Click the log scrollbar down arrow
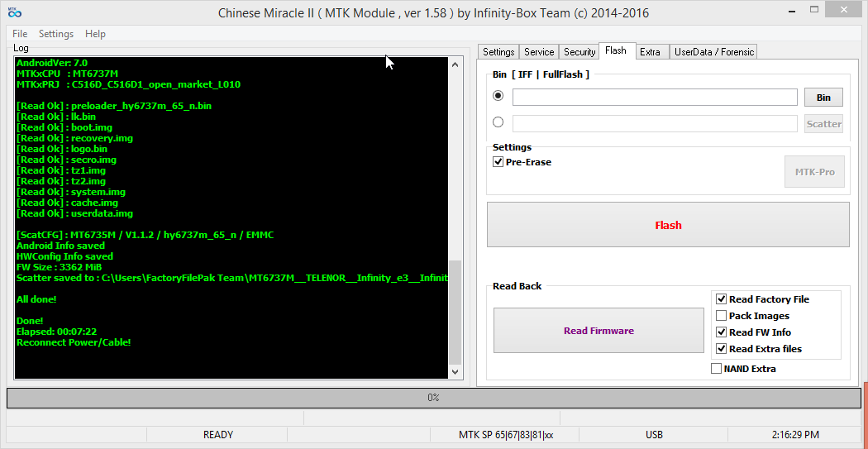This screenshot has height=449, width=868. click(455, 372)
